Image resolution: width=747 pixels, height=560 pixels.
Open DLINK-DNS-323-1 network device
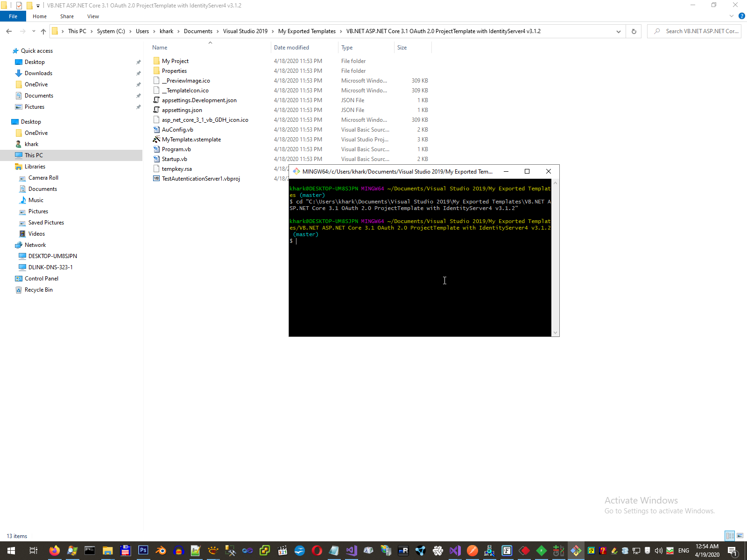tap(50, 267)
